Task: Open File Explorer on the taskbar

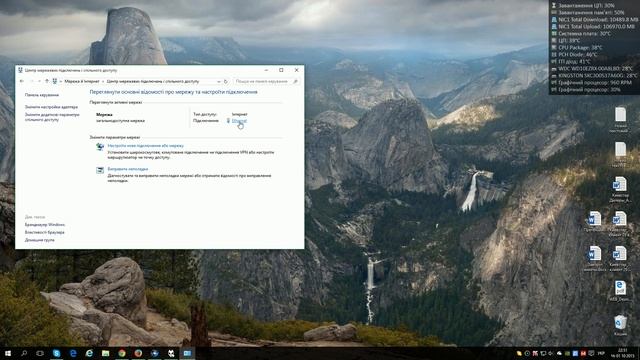Action: (x=105, y=353)
